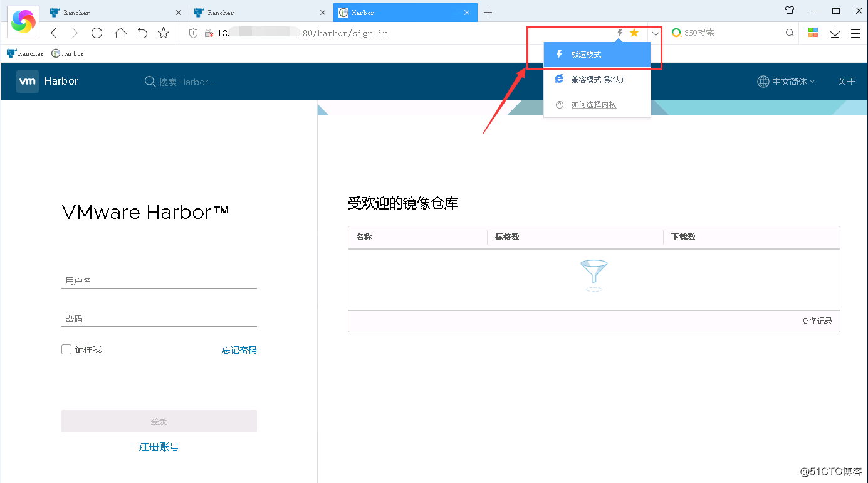Click the 360 browser logo icon
Screen dimensions: 868x483
[x=24, y=21]
